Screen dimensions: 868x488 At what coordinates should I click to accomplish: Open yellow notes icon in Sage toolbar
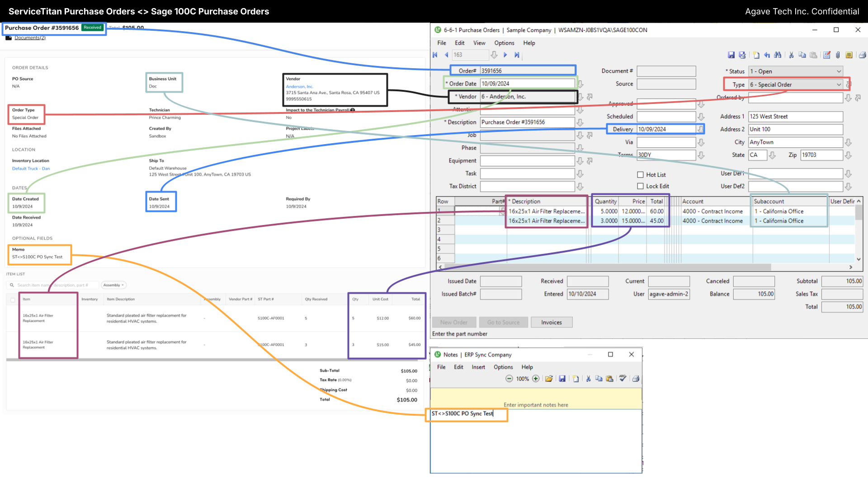(x=849, y=55)
